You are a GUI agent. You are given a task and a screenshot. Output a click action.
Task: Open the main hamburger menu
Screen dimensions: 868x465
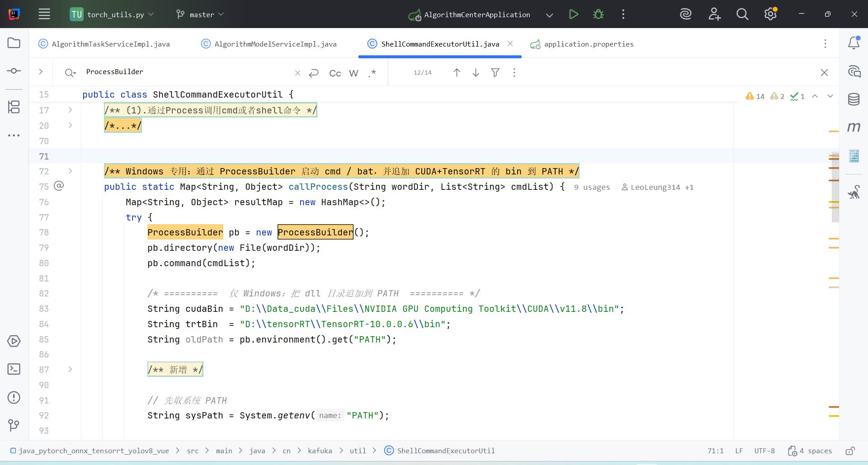click(x=44, y=14)
